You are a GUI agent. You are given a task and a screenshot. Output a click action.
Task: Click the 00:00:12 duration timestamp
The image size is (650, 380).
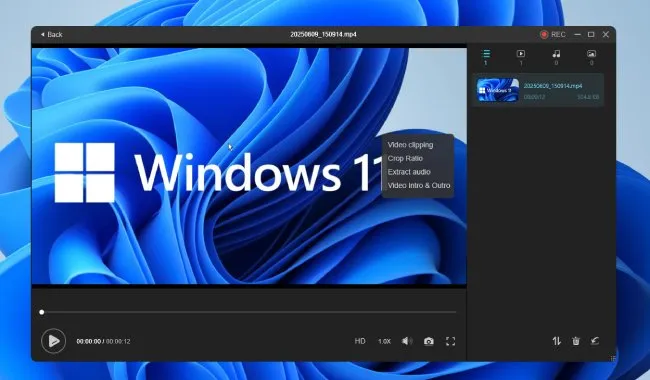pyautogui.click(x=118, y=341)
